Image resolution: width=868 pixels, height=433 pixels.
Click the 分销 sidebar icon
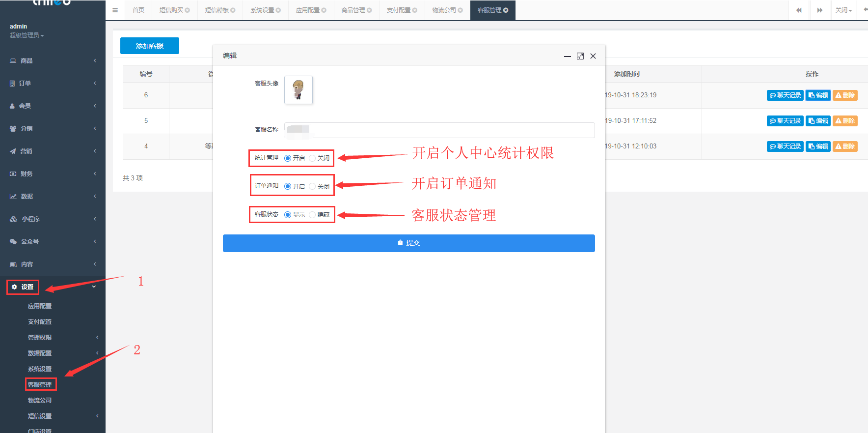click(13, 128)
